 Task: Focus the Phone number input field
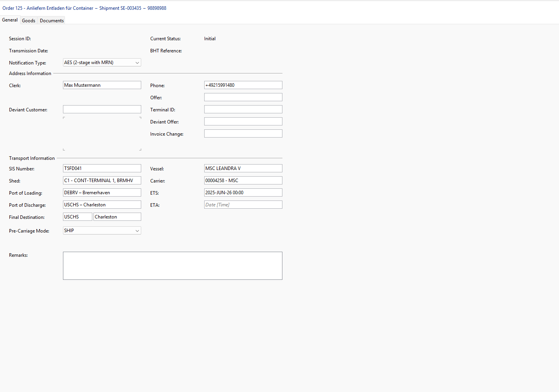(x=243, y=85)
